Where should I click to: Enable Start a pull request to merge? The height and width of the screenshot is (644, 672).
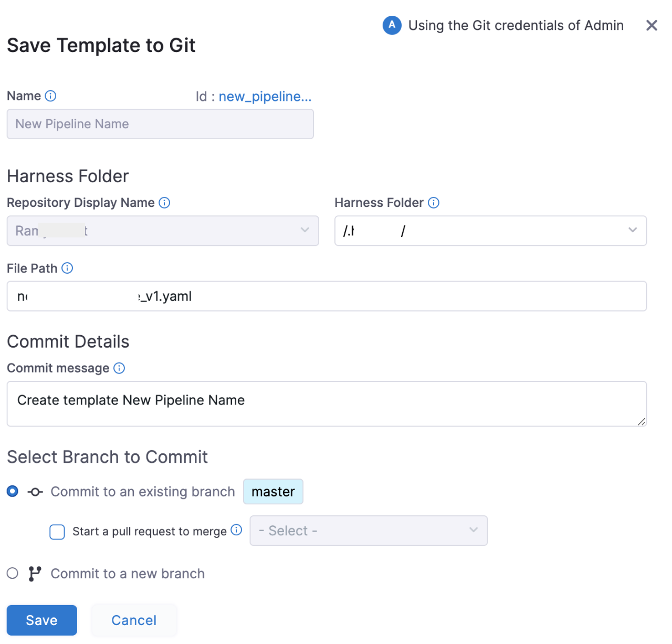(57, 532)
